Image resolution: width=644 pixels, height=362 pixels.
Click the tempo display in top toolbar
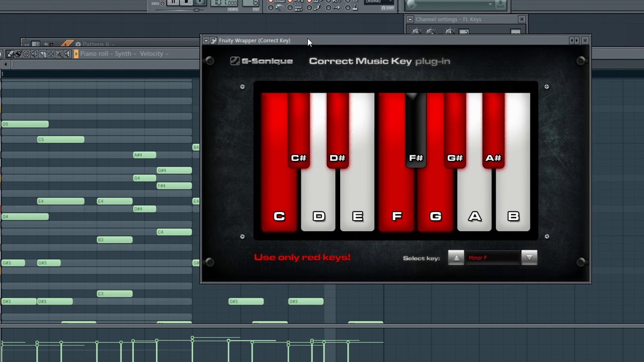point(223,3)
